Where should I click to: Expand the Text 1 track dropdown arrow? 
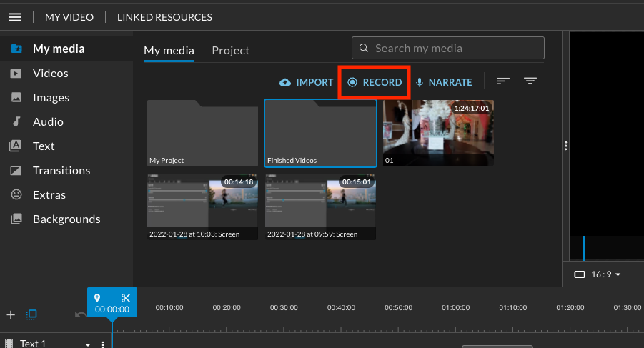click(x=87, y=344)
